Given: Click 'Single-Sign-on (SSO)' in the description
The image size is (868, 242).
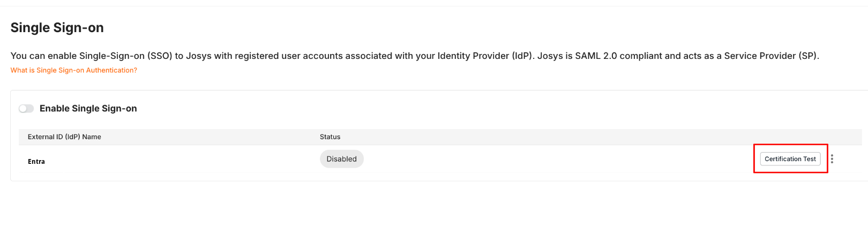Looking at the screenshot, I should click(x=125, y=56).
